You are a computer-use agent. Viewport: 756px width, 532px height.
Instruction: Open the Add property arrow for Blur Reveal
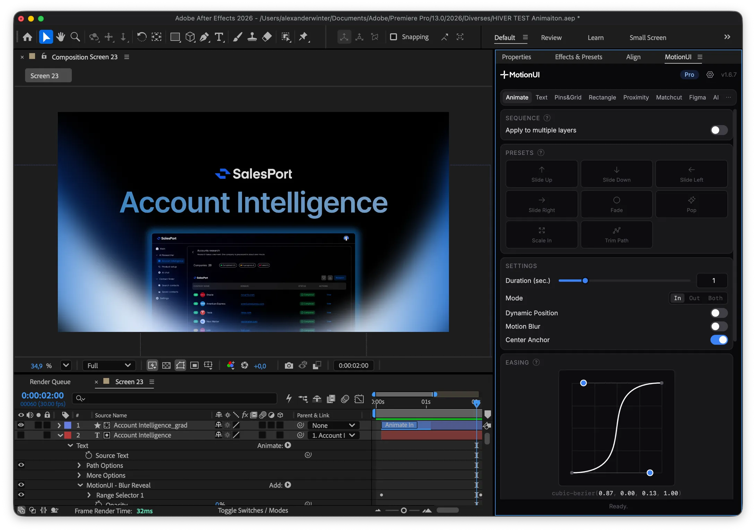(288, 485)
